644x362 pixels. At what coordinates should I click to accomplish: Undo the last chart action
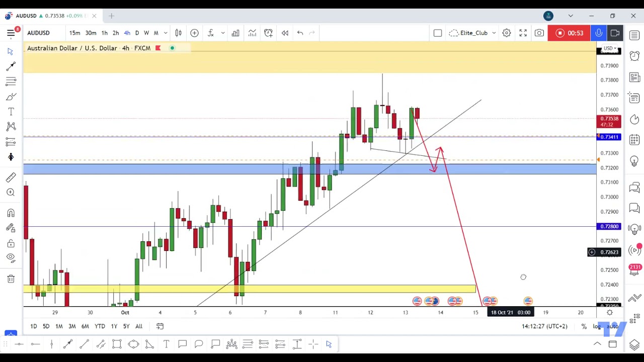(300, 33)
